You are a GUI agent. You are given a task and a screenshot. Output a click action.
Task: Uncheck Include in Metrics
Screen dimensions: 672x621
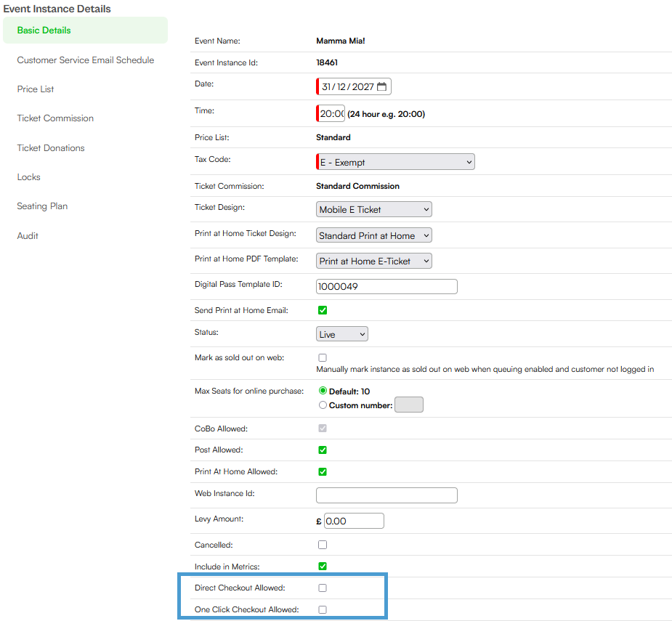pos(323,567)
